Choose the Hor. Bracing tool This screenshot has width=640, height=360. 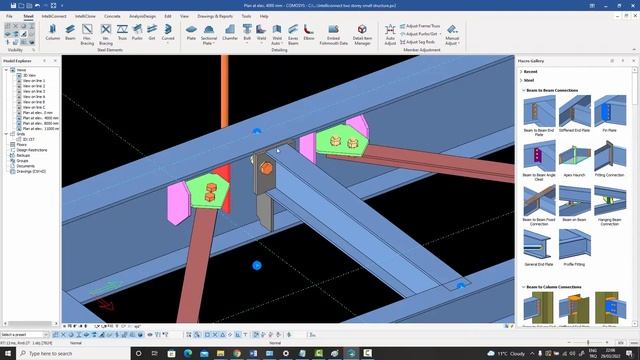pyautogui.click(x=87, y=34)
